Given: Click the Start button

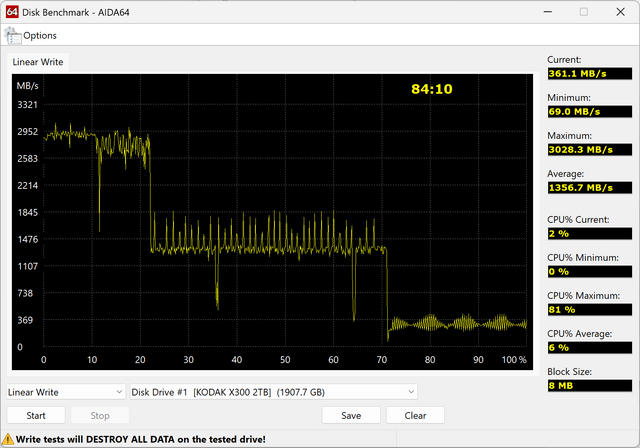Looking at the screenshot, I should point(36,415).
